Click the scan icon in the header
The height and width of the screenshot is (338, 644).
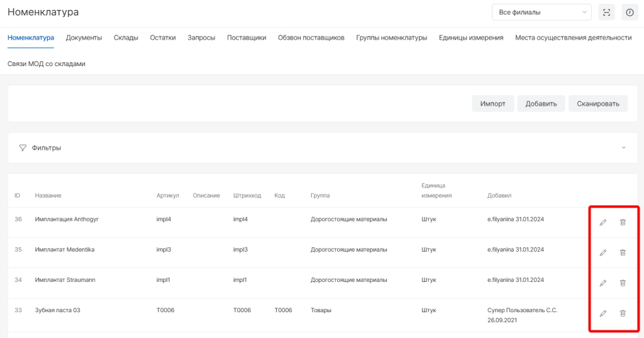(x=606, y=13)
